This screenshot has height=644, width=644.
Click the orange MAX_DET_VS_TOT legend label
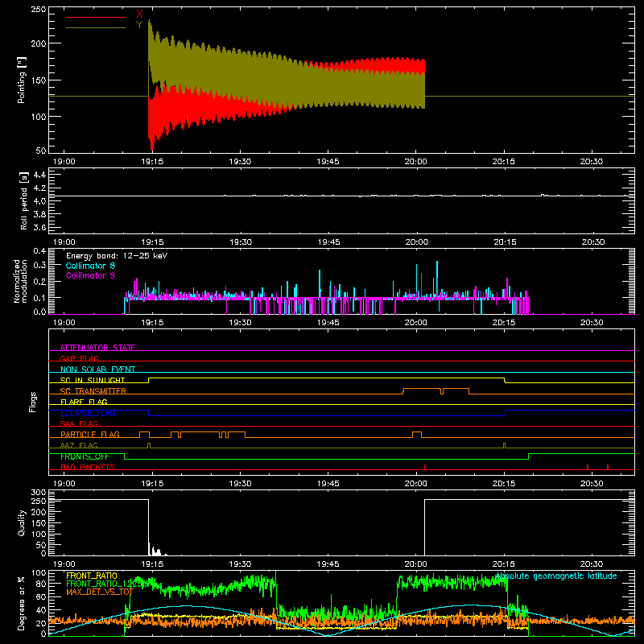(x=100, y=592)
